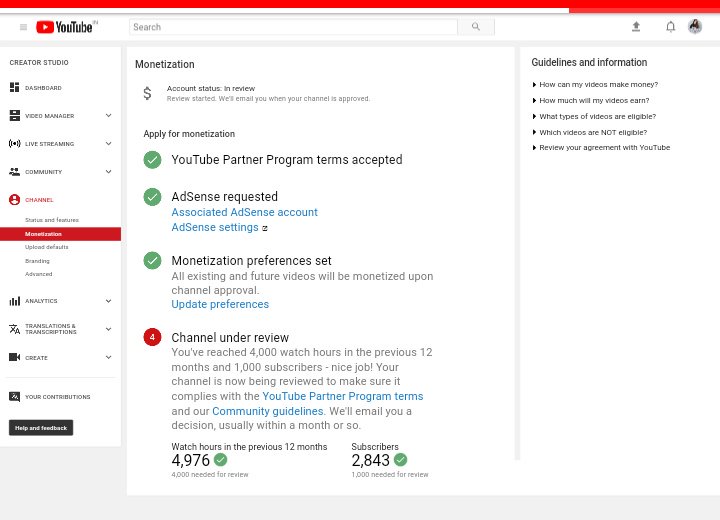Screen dimensions: 720x520
Task: Open Associated AdSense account link
Action: (x=244, y=212)
